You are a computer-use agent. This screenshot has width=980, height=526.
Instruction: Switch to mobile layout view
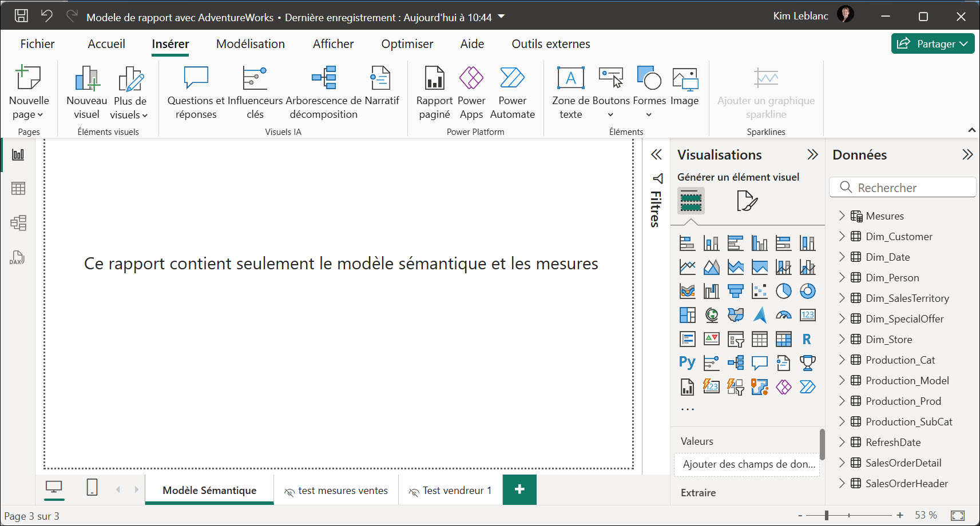tap(92, 487)
